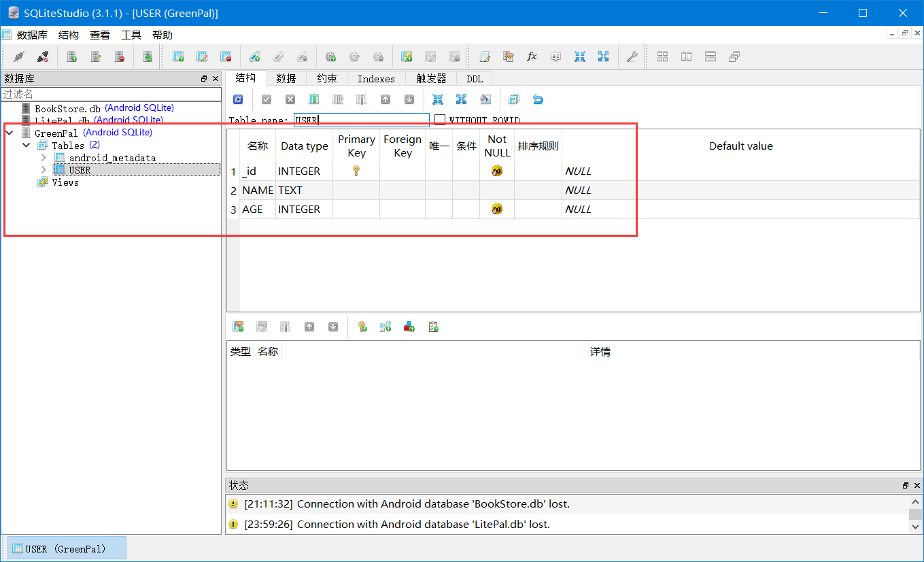Viewport: 924px width, 562px height.
Task: Open the 查看 menu
Action: [x=100, y=35]
